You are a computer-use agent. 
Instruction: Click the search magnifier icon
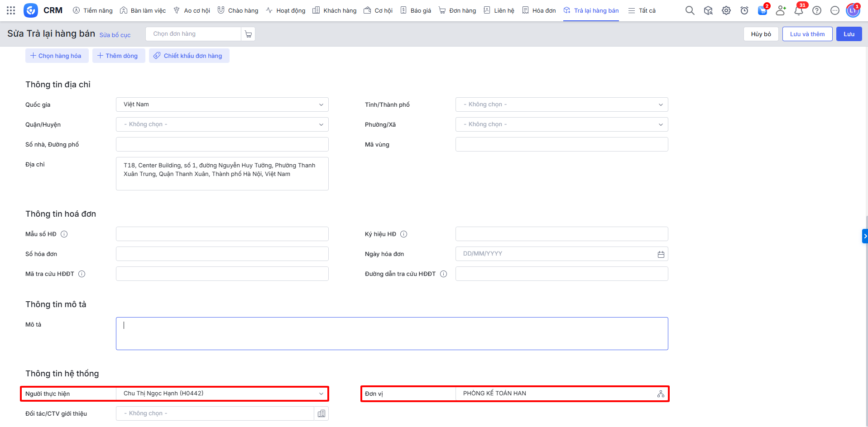click(690, 10)
